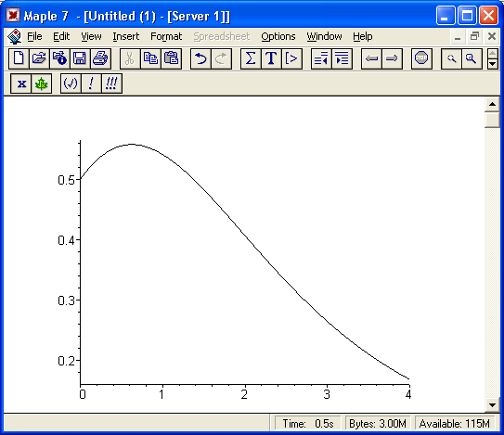The image size is (504, 435).
Task: Click the execute group exclamation icon
Action: [91, 83]
